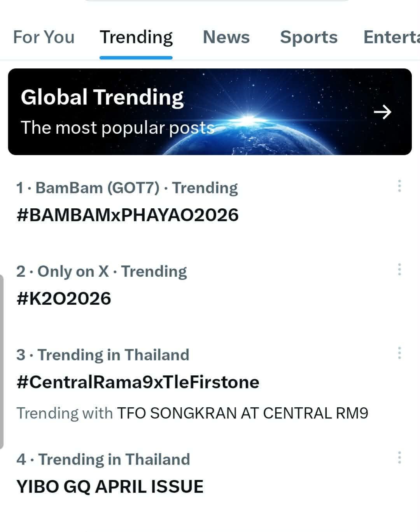Switch to the Entertainment tab
The height and width of the screenshot is (532, 420).
(391, 37)
